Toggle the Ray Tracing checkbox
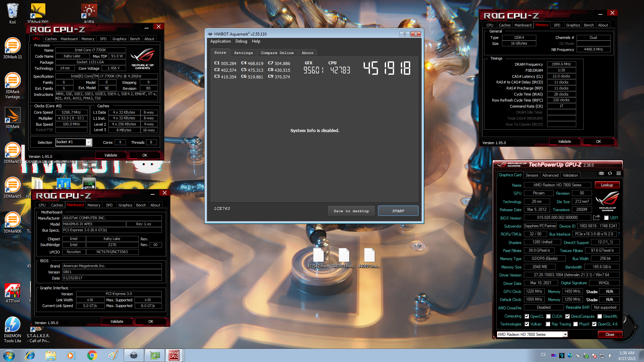This screenshot has height=362, width=644. [548, 324]
